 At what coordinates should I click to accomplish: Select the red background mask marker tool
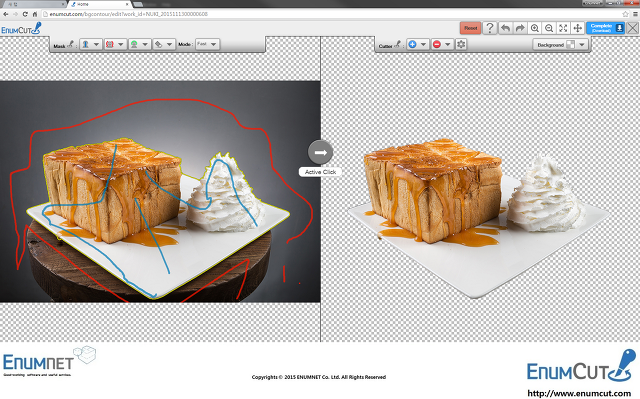[x=110, y=44]
